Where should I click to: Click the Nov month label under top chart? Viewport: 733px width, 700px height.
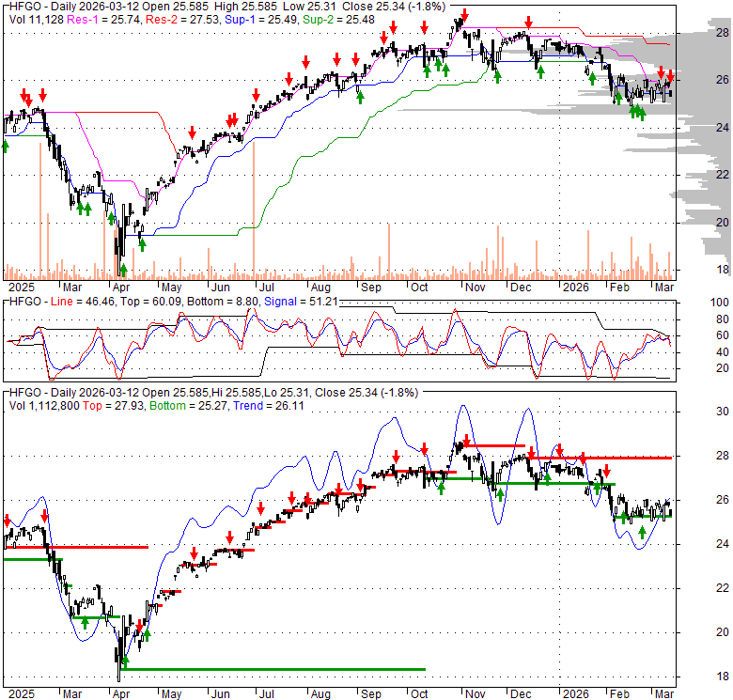475,288
